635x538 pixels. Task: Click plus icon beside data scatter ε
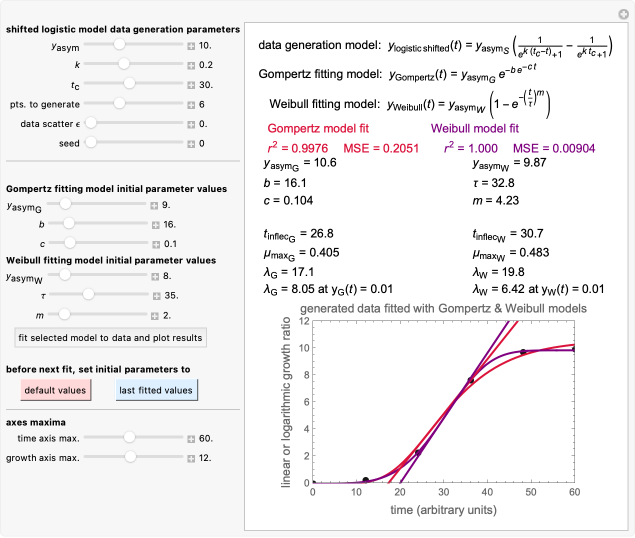(x=191, y=124)
